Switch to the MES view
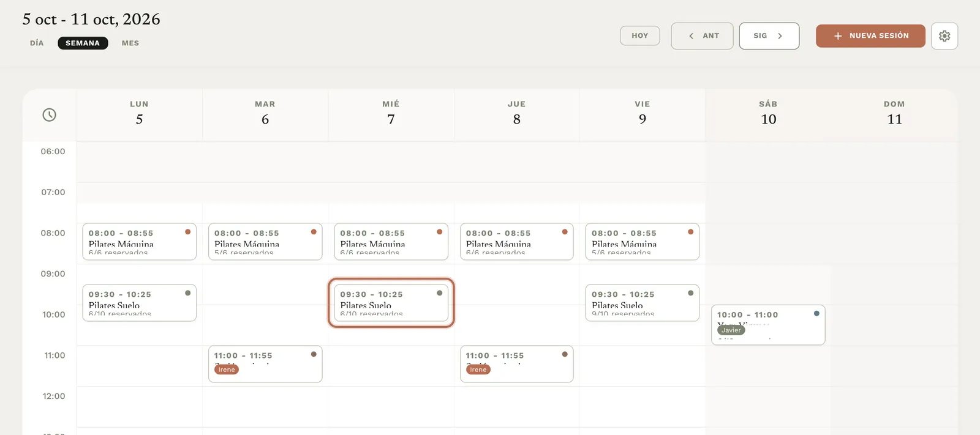The width and height of the screenshot is (980, 435). [130, 43]
